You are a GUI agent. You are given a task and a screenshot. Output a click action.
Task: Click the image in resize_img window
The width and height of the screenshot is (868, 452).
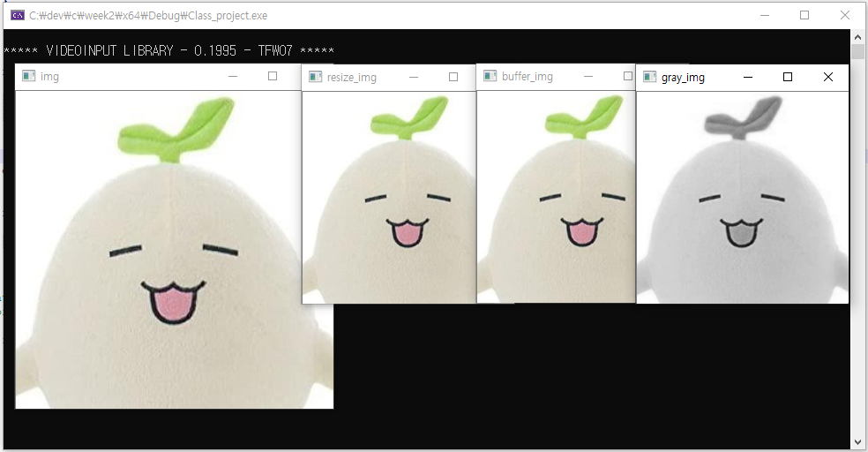point(389,197)
